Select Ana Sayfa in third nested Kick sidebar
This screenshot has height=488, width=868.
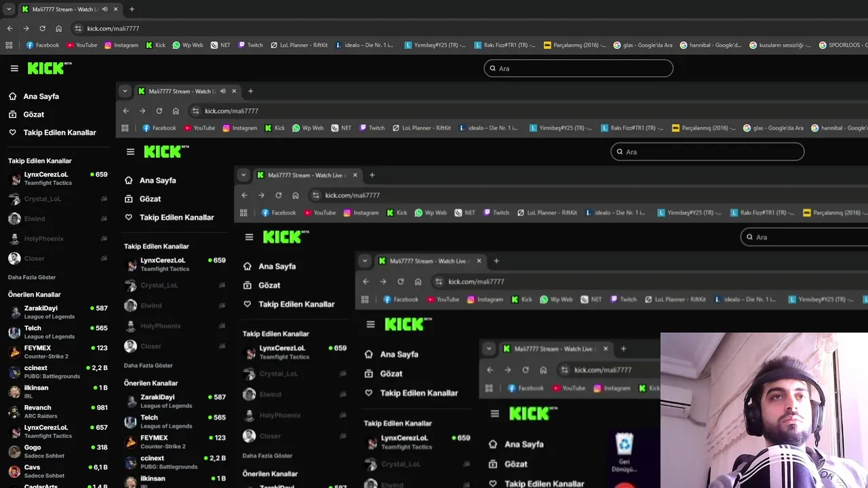(269, 266)
